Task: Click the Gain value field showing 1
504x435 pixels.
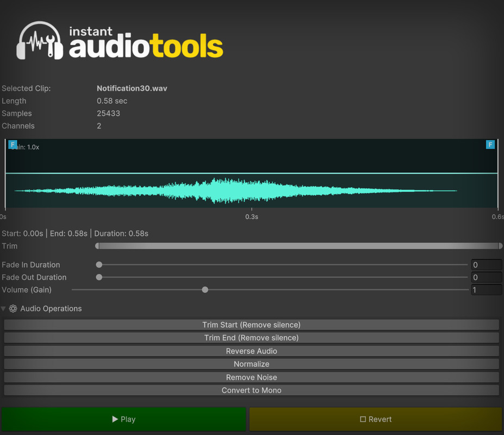Action: 486,290
